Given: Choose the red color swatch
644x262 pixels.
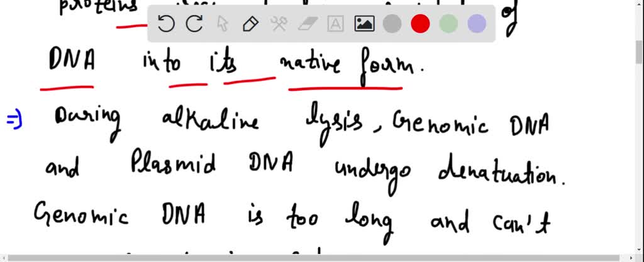Looking at the screenshot, I should click(420, 24).
